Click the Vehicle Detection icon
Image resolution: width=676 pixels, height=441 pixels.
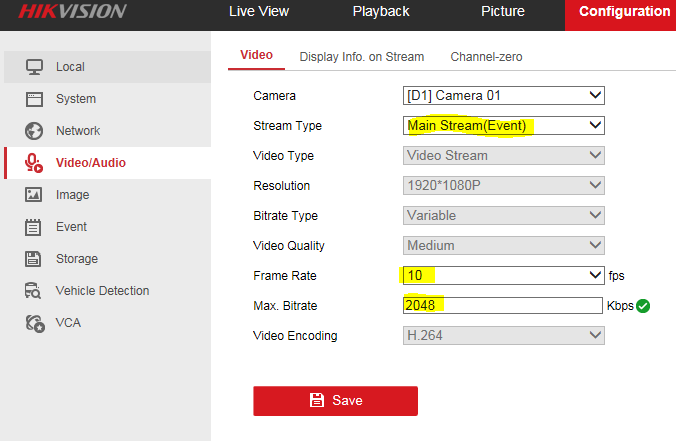[x=34, y=291]
